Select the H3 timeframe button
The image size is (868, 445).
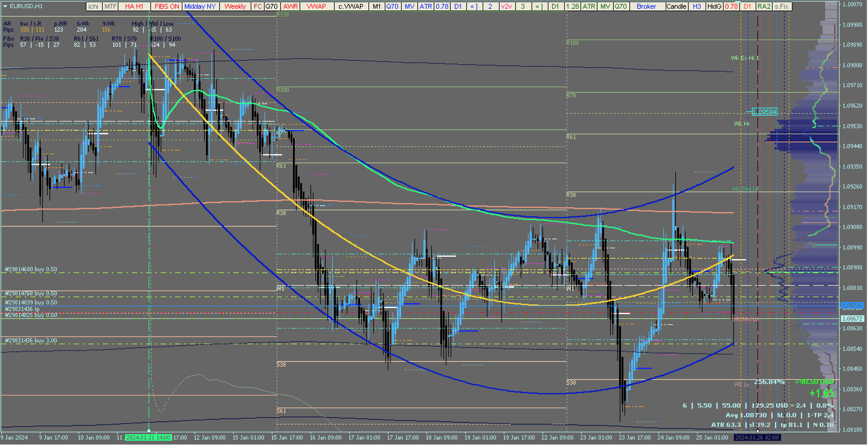696,6
